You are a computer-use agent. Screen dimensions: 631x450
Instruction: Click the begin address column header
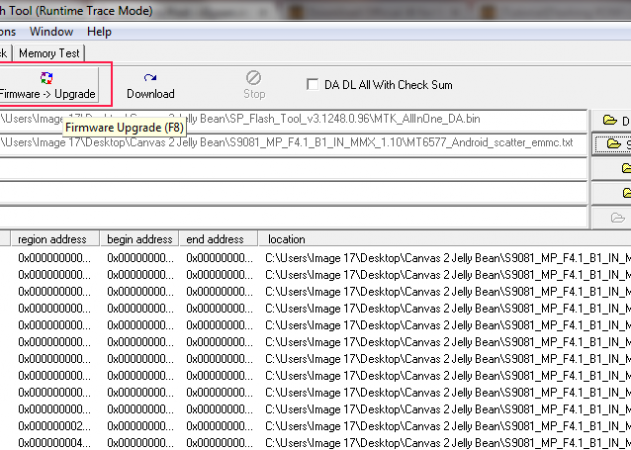[x=140, y=240]
